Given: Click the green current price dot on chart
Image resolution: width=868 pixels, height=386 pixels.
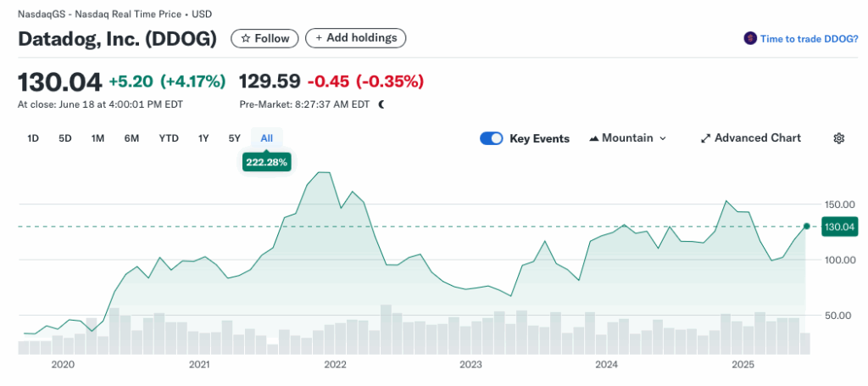Looking at the screenshot, I should (806, 227).
